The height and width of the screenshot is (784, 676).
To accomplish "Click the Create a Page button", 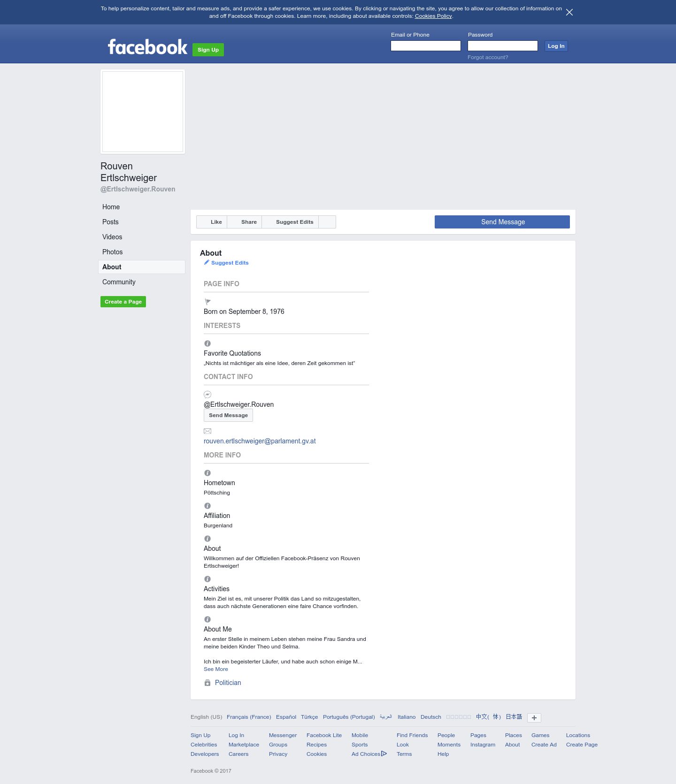I will (123, 302).
